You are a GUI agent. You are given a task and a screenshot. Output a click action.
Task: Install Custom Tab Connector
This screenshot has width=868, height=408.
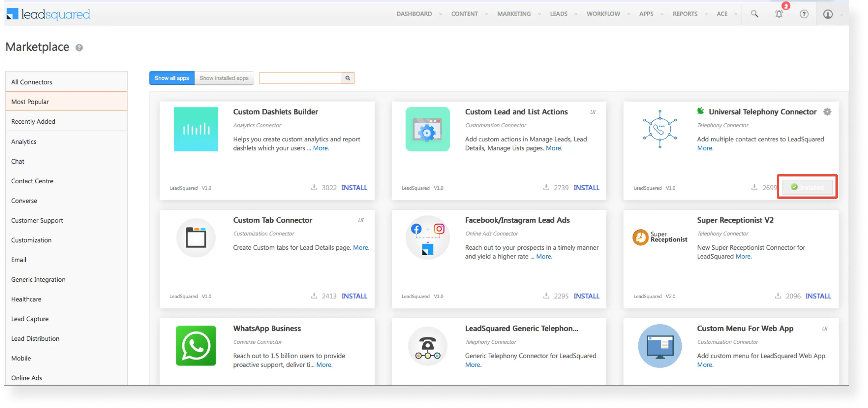(x=354, y=296)
